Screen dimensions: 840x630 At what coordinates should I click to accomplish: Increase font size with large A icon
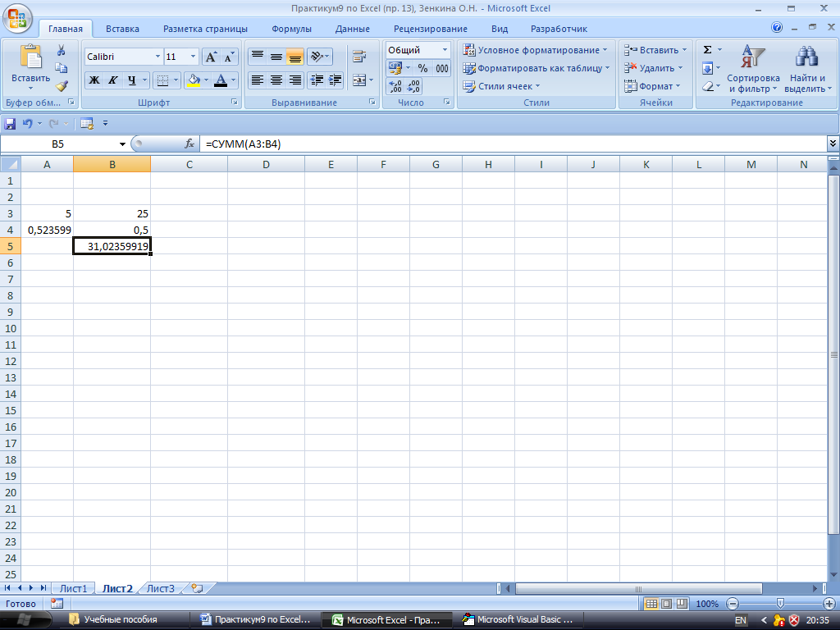(211, 57)
